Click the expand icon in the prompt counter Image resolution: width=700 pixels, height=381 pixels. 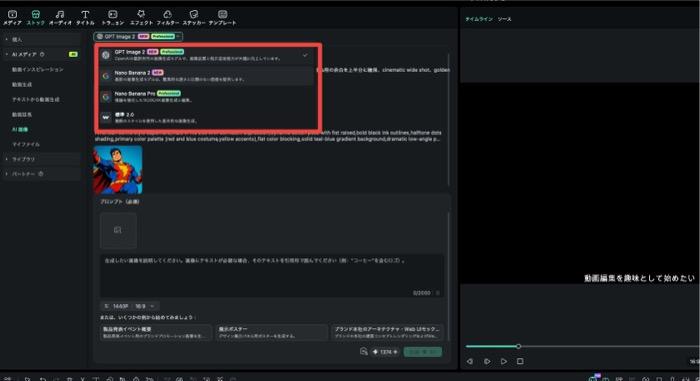[438, 293]
